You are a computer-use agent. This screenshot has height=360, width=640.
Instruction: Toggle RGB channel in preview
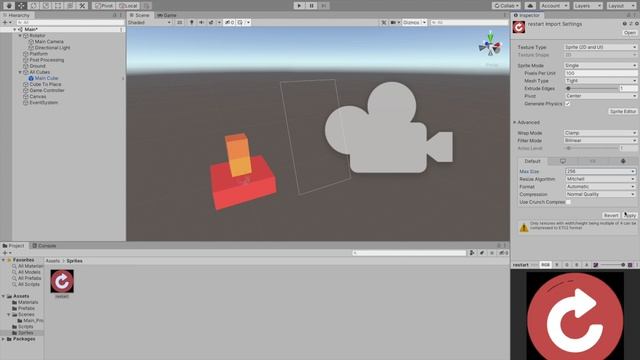point(545,265)
